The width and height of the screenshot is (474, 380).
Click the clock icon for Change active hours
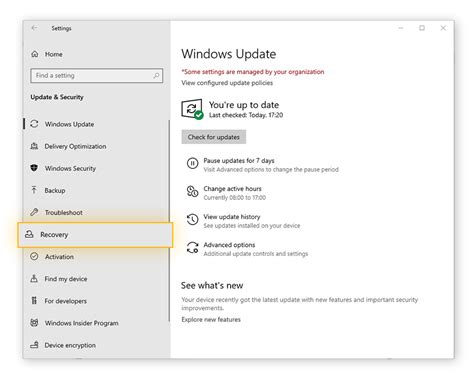[192, 191]
